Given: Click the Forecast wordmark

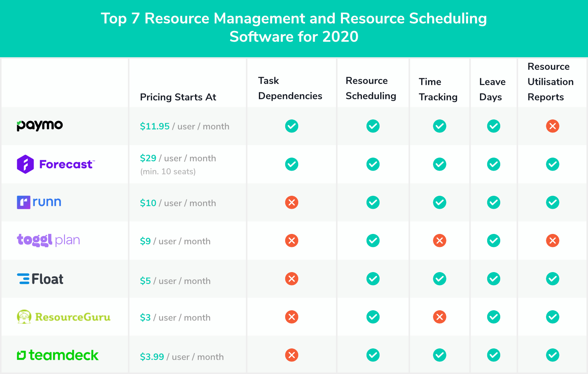Looking at the screenshot, I should pyautogui.click(x=65, y=164).
